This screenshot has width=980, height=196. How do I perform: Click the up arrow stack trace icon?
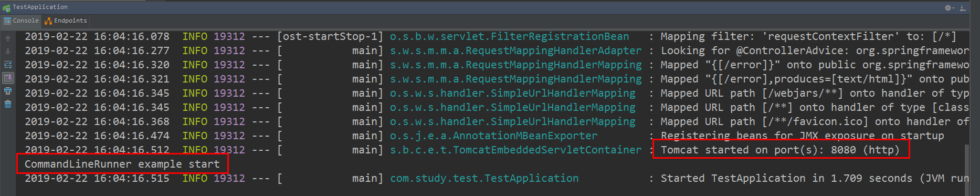(8, 38)
